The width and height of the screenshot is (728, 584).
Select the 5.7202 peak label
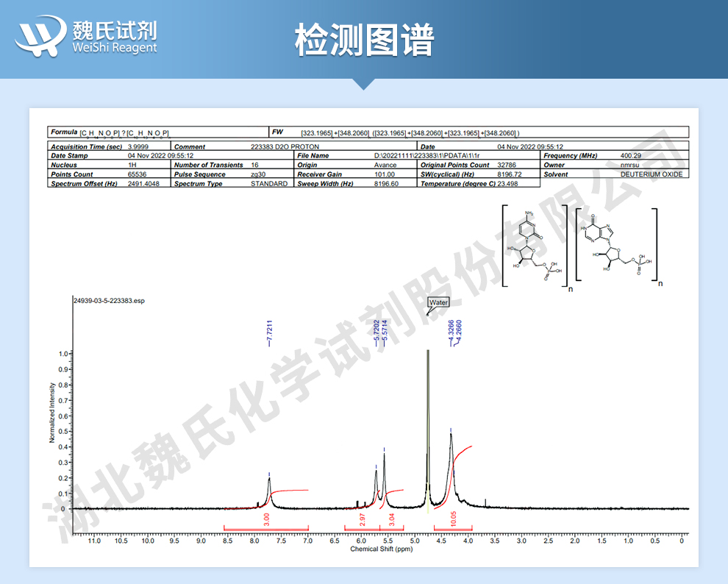click(x=377, y=333)
